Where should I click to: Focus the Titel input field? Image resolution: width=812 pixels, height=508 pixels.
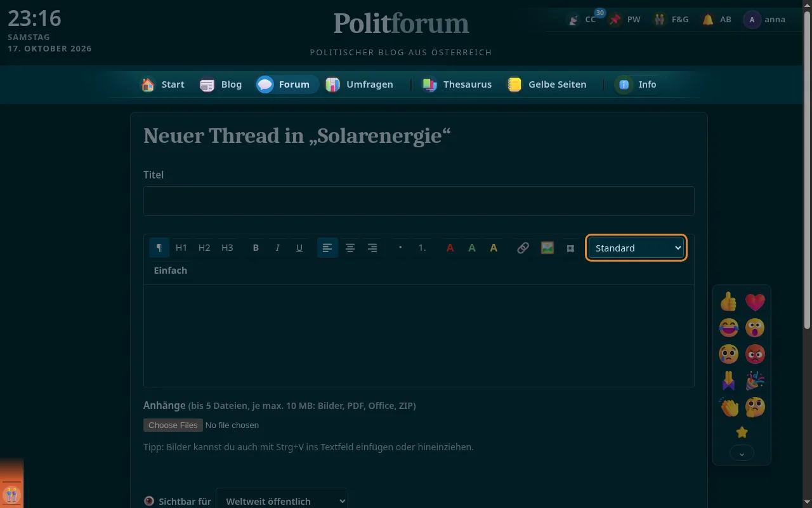click(x=419, y=201)
